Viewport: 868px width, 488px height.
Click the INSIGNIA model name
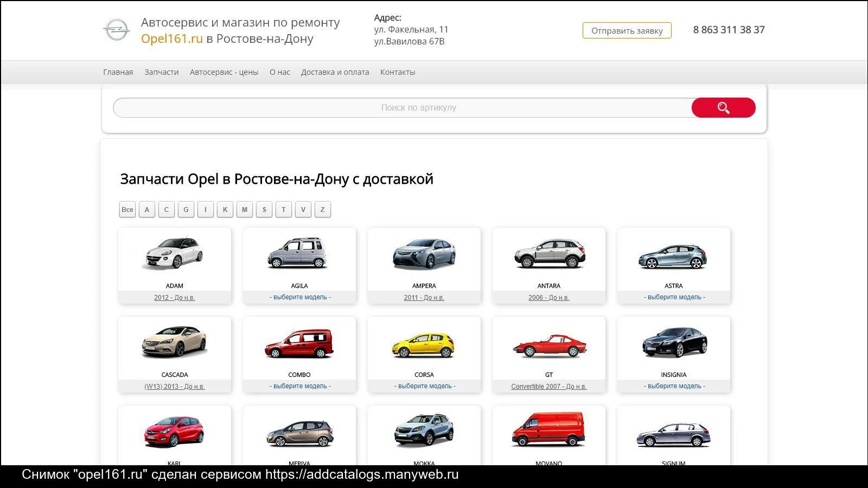(x=673, y=375)
